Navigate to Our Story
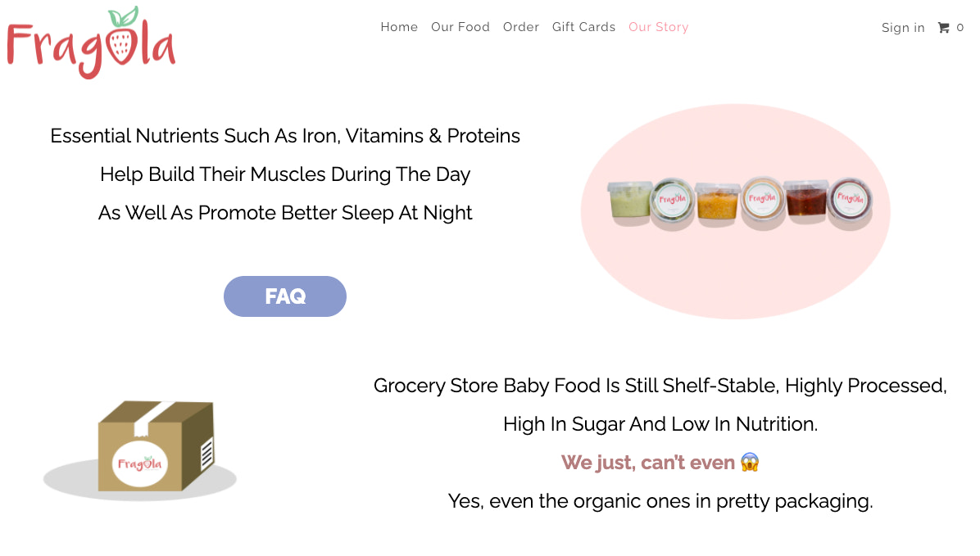This screenshot has height=556, width=980. pyautogui.click(x=659, y=27)
